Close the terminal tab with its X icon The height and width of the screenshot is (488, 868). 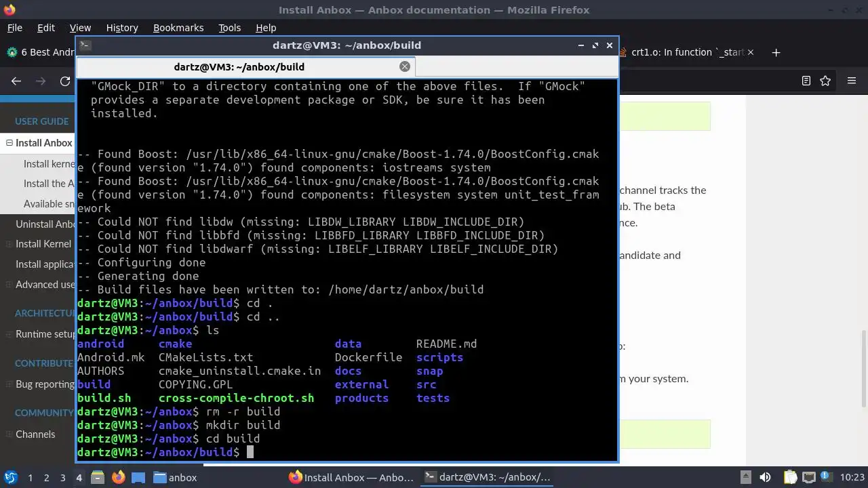click(x=405, y=66)
